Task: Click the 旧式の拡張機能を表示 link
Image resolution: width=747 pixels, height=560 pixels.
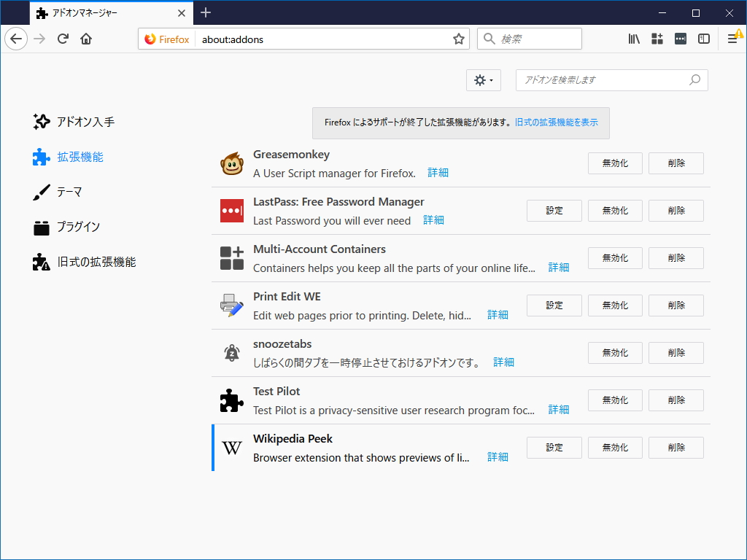Action: coord(556,122)
